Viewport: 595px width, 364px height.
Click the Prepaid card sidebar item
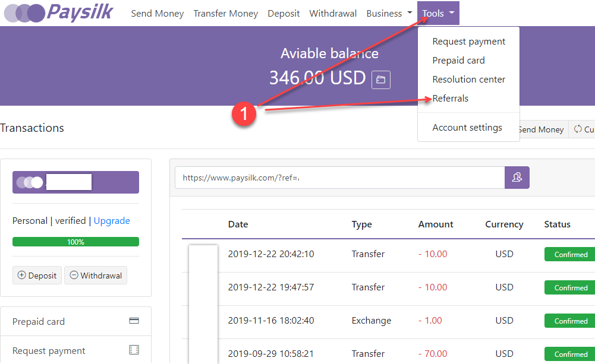pos(76,321)
